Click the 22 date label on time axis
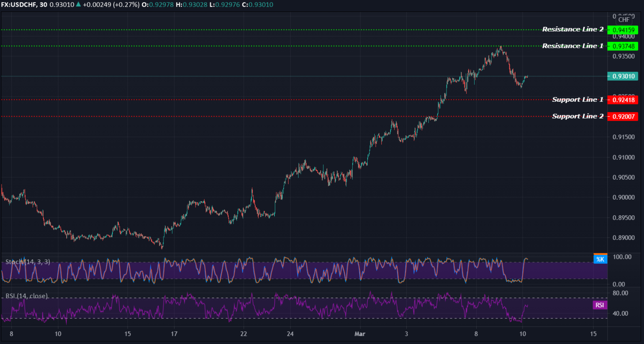The width and height of the screenshot is (644, 344). pyautogui.click(x=244, y=334)
